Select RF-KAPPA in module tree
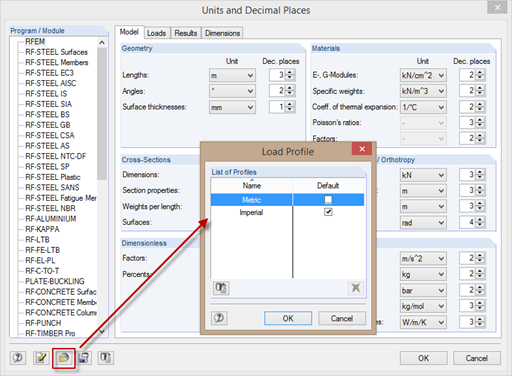The height and width of the screenshot is (376, 512). coord(42,229)
